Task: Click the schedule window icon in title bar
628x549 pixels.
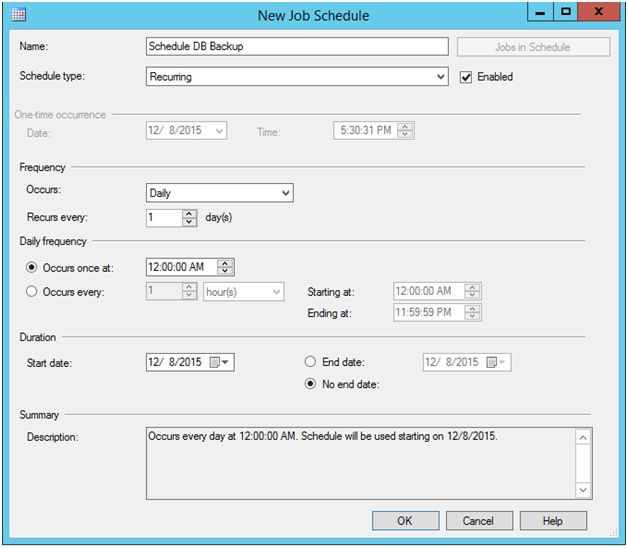Action: click(18, 15)
